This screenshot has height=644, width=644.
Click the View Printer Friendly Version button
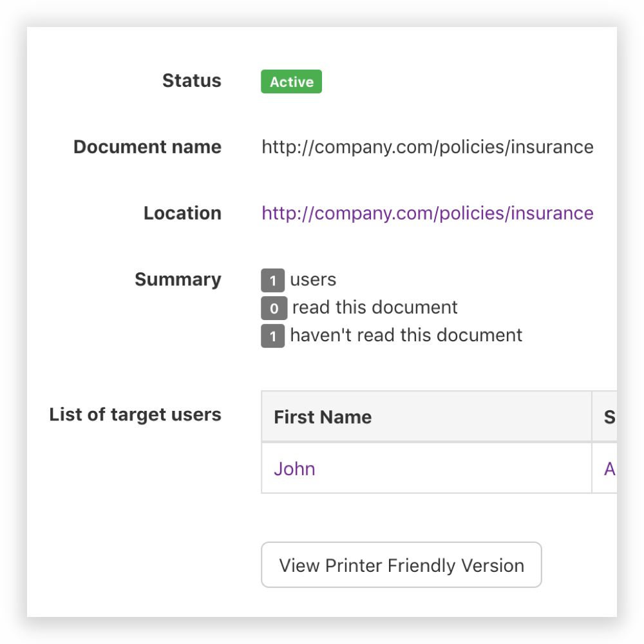point(401,565)
